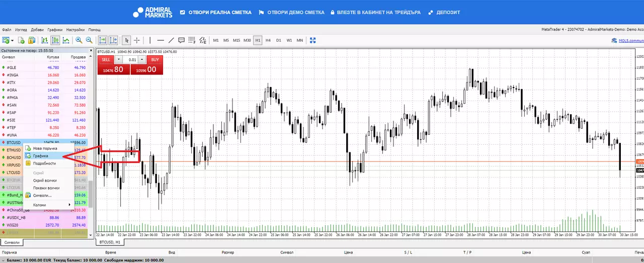
Task: Open the Настройки menu
Action: [x=75, y=30]
